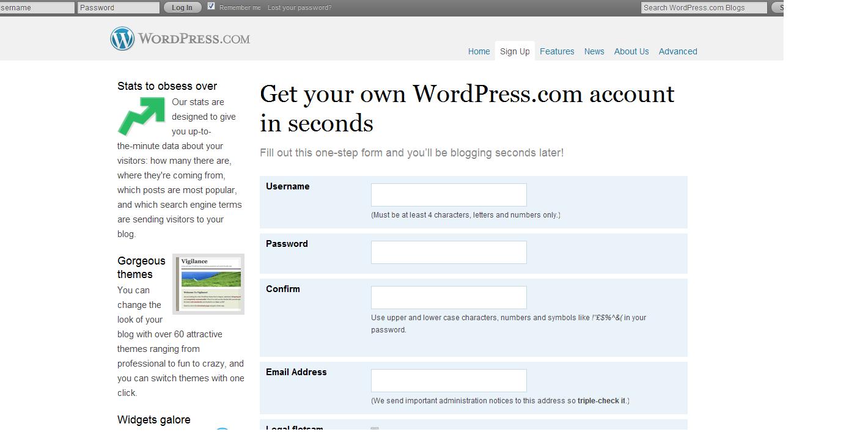The image size is (868, 432).
Task: Click the green stats arrow icon
Action: tap(141, 116)
